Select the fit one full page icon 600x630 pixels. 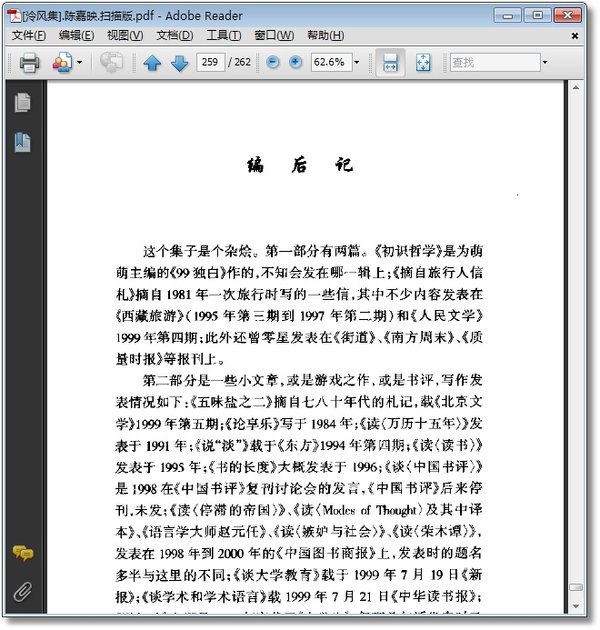tap(423, 63)
